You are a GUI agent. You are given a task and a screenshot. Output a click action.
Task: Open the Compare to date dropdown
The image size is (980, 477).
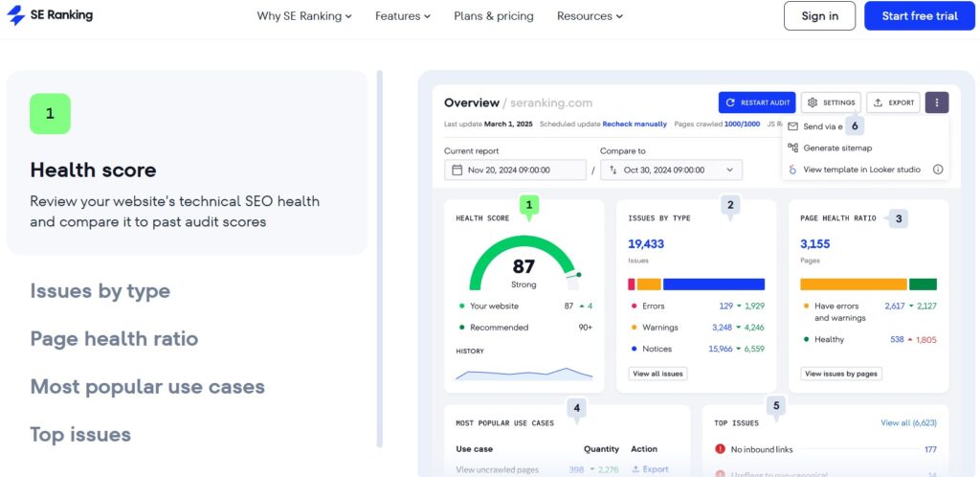click(669, 170)
